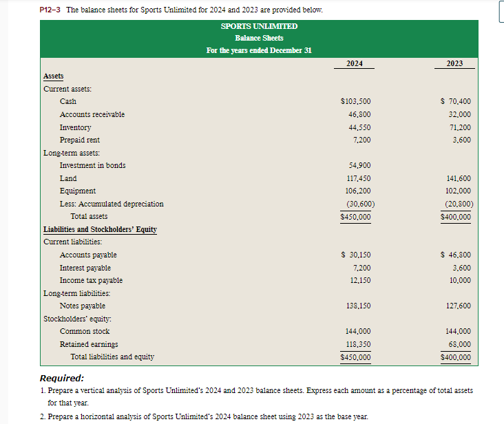Select Retained earnings 2023 value 68,000
Viewport: 504px width, 424px height.
point(460,344)
